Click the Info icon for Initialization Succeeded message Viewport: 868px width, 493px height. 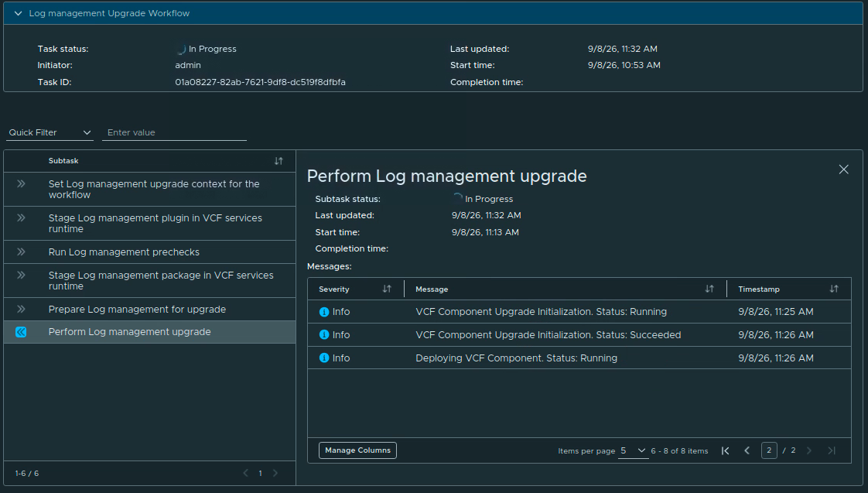click(324, 334)
